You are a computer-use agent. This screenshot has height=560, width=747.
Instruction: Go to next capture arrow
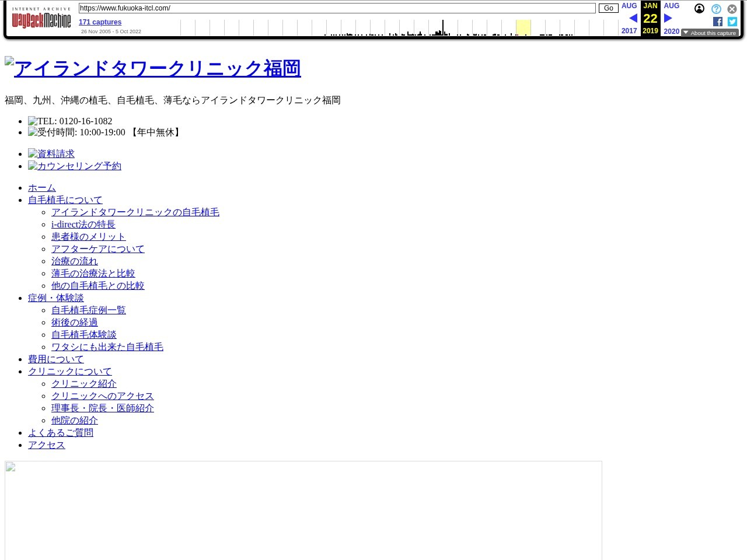(668, 19)
